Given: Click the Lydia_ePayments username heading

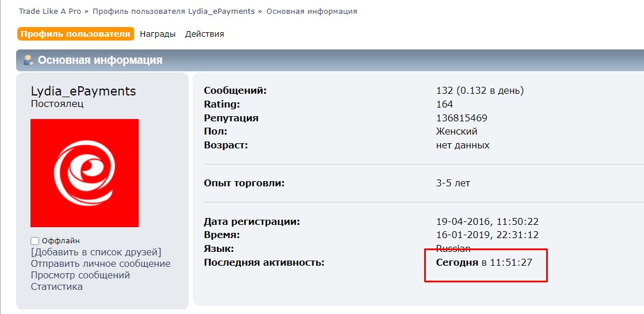Looking at the screenshot, I should click(83, 91).
